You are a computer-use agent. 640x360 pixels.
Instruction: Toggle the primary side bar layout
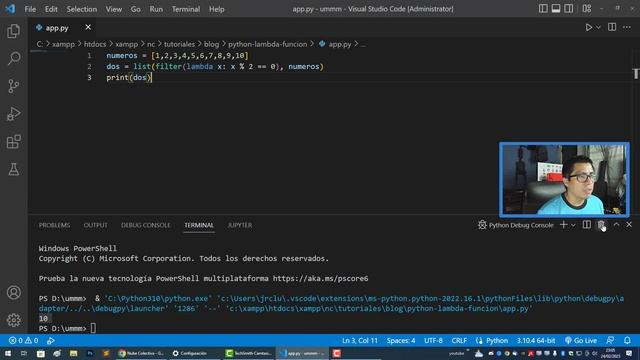coord(543,9)
